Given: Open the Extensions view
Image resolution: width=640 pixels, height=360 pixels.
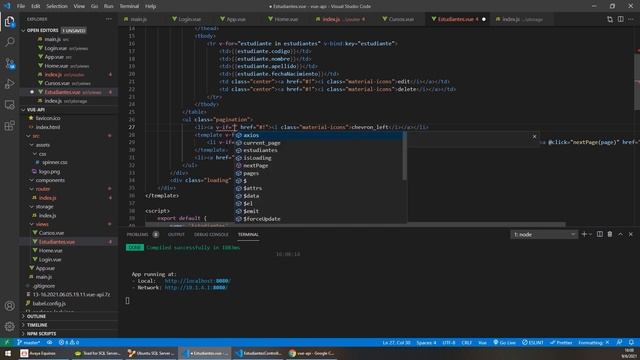Looking at the screenshot, I should coord(9,125).
